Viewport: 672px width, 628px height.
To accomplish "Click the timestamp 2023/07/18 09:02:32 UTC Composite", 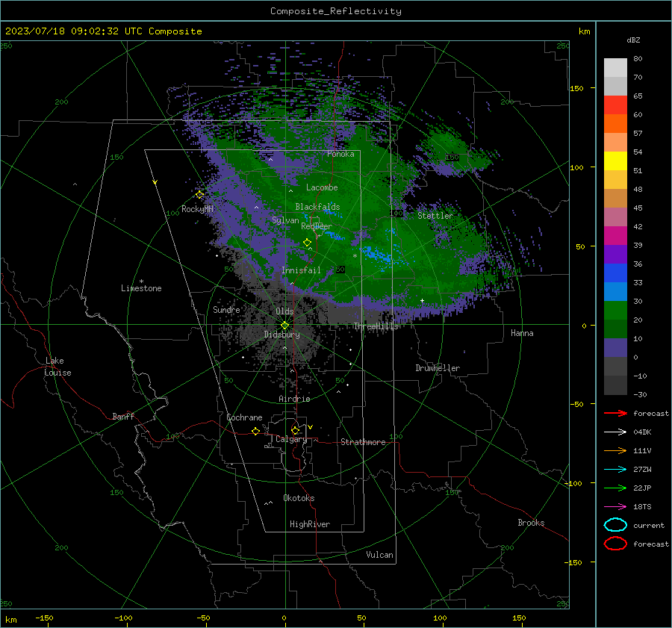I will coord(103,31).
